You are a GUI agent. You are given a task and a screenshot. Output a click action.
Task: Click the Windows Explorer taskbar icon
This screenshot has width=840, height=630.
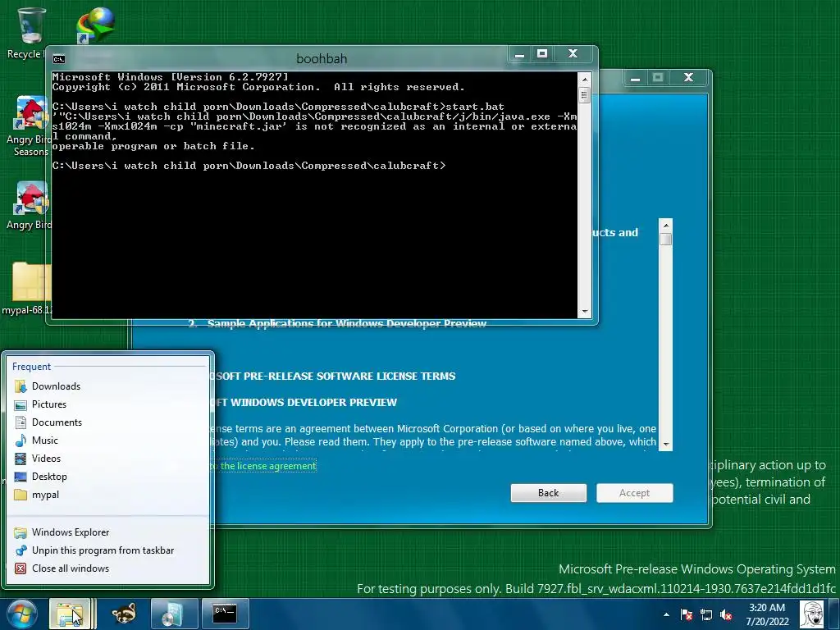(x=71, y=614)
